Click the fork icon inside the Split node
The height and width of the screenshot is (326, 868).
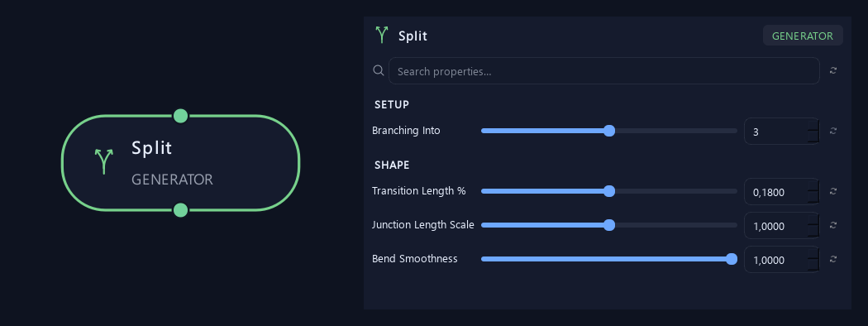tap(103, 161)
